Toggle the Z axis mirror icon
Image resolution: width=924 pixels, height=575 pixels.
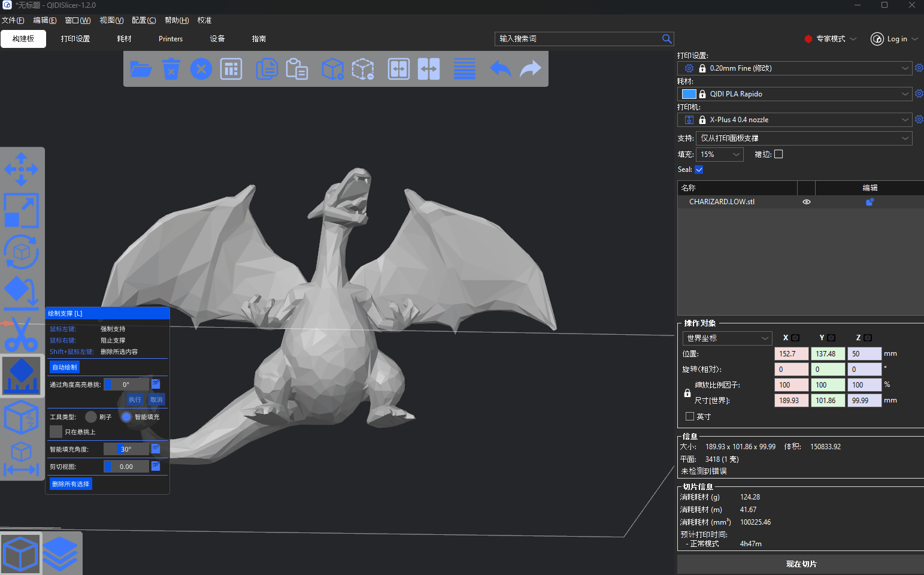click(x=868, y=338)
